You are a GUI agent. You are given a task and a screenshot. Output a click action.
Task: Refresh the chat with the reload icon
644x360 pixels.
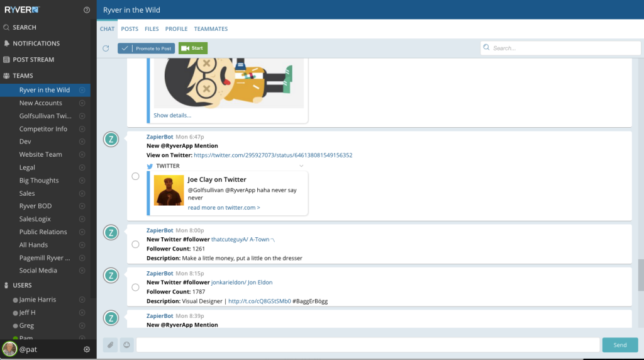(x=106, y=48)
